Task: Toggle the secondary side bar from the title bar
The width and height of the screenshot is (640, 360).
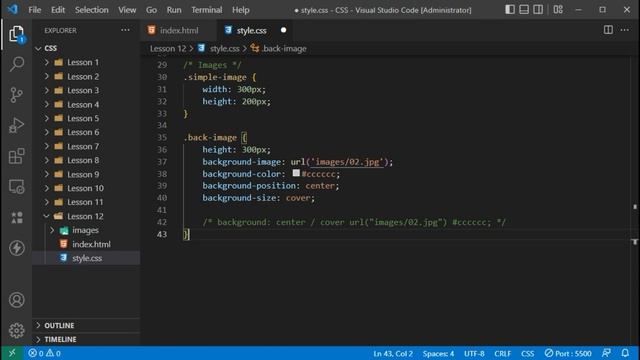Action: click(x=538, y=9)
